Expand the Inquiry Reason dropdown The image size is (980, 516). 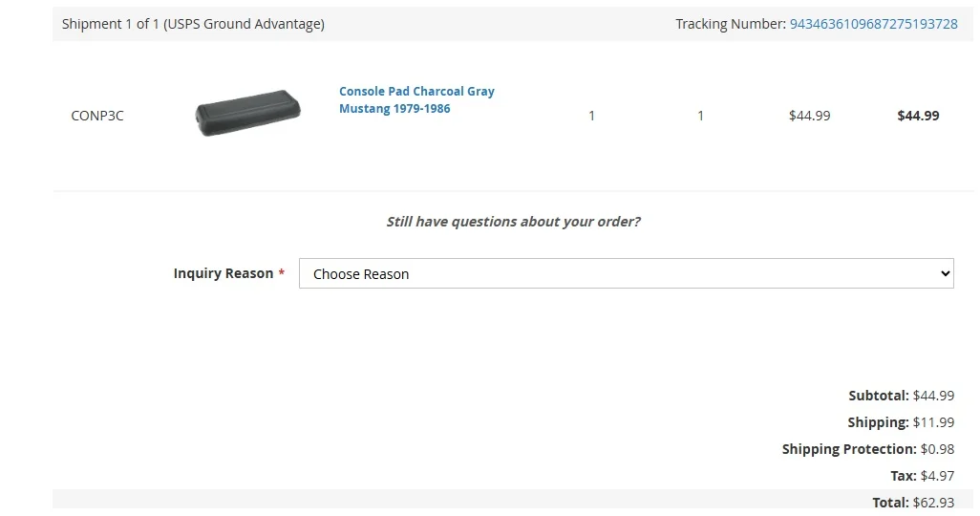(x=627, y=273)
